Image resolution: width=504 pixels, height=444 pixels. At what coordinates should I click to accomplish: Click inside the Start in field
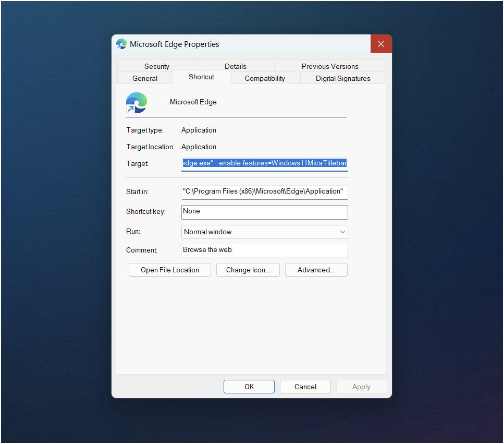(x=265, y=192)
